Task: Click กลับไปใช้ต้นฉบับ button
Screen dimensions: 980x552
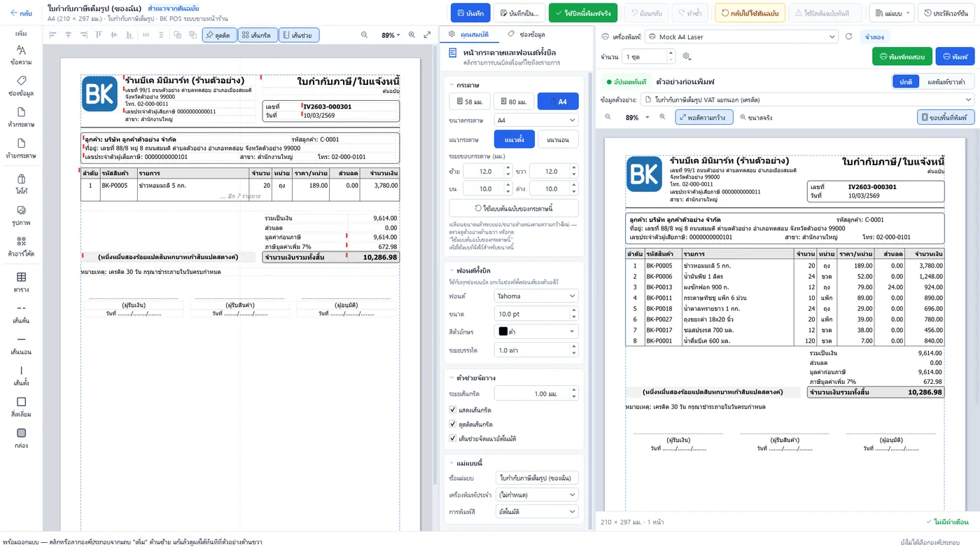Action: [x=749, y=13]
